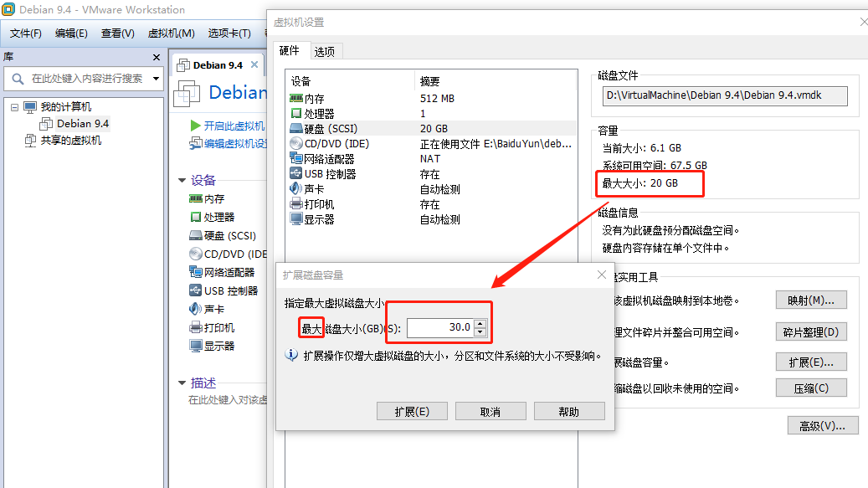This screenshot has width=868, height=488.
Task: Click the Debian 9.4 VM icon in library tree
Action: pyautogui.click(x=47, y=124)
